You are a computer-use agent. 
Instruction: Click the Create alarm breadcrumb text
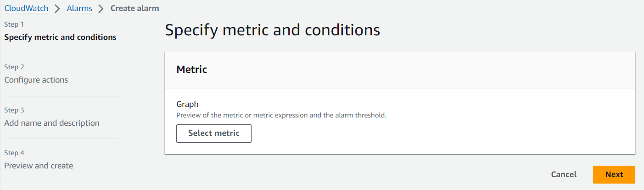134,8
